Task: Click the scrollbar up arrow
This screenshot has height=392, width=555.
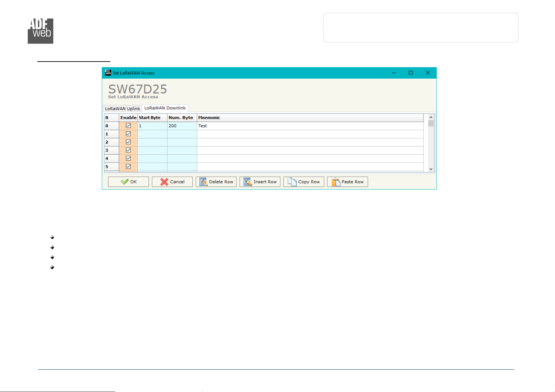Action: point(431,117)
